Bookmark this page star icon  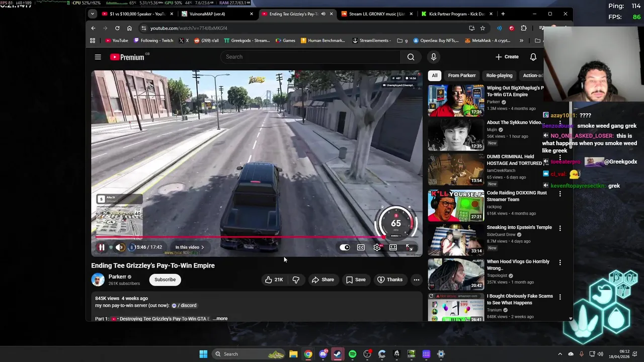click(x=482, y=28)
